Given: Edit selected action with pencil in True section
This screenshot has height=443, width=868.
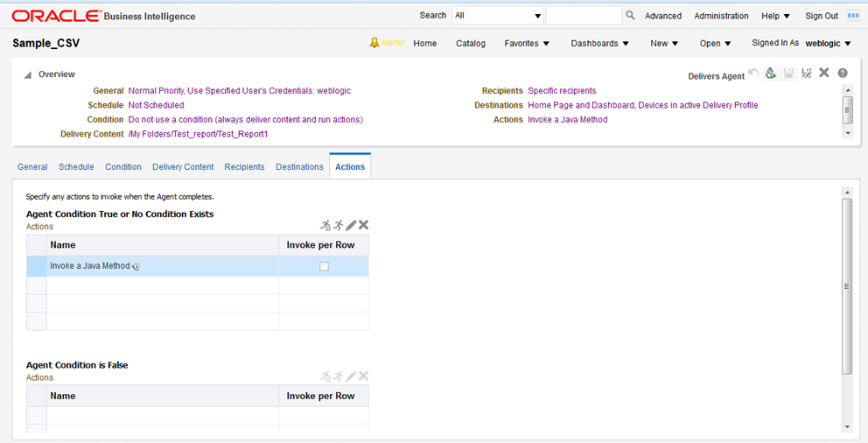Looking at the screenshot, I should pos(351,225).
